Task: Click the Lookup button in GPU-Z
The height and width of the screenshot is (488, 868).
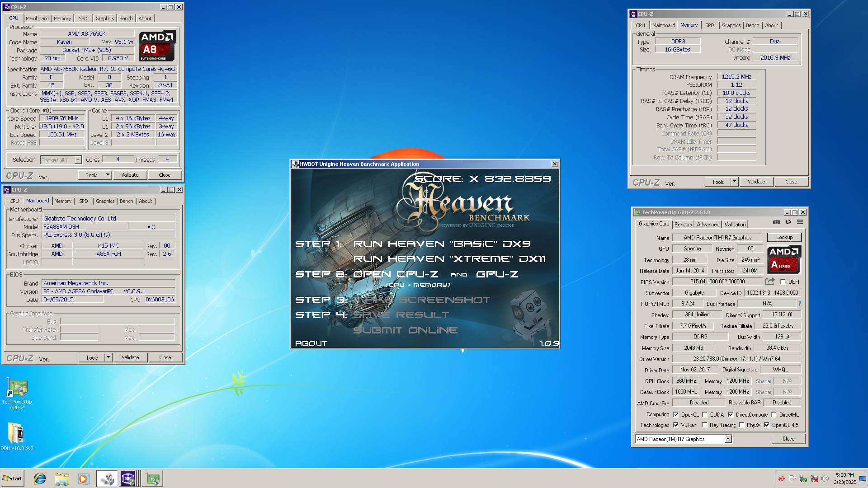Action: point(784,237)
